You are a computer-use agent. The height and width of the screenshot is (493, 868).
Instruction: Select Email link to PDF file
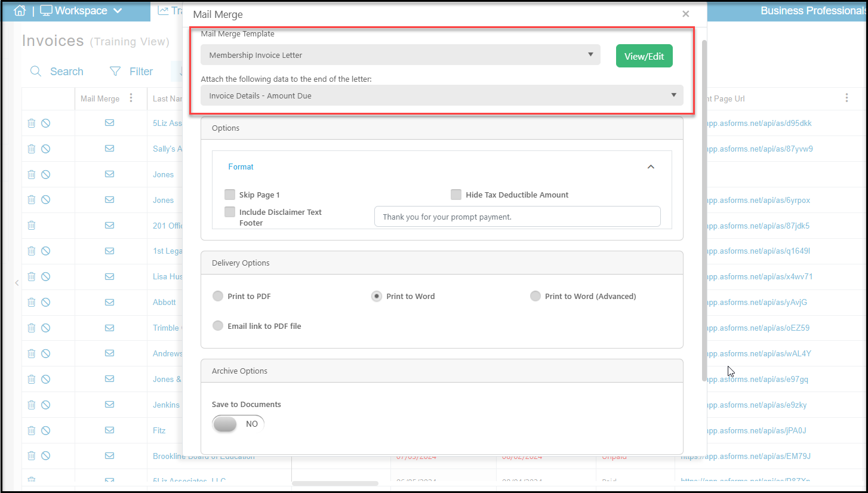(x=218, y=326)
